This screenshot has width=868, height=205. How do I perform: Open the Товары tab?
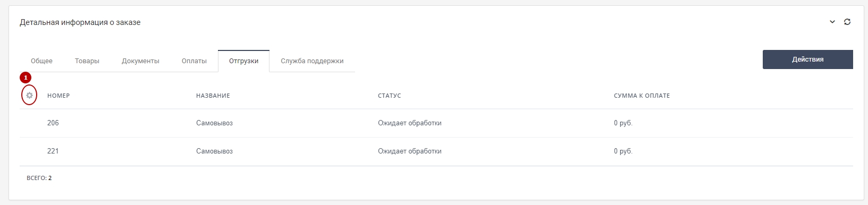[x=87, y=61]
